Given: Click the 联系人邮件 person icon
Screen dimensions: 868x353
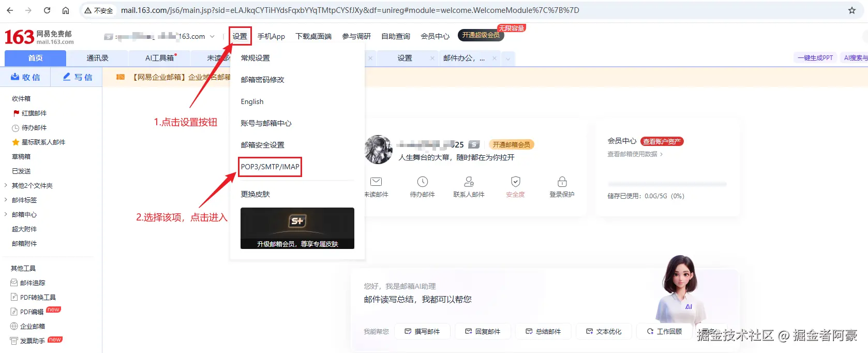Looking at the screenshot, I should [469, 182].
